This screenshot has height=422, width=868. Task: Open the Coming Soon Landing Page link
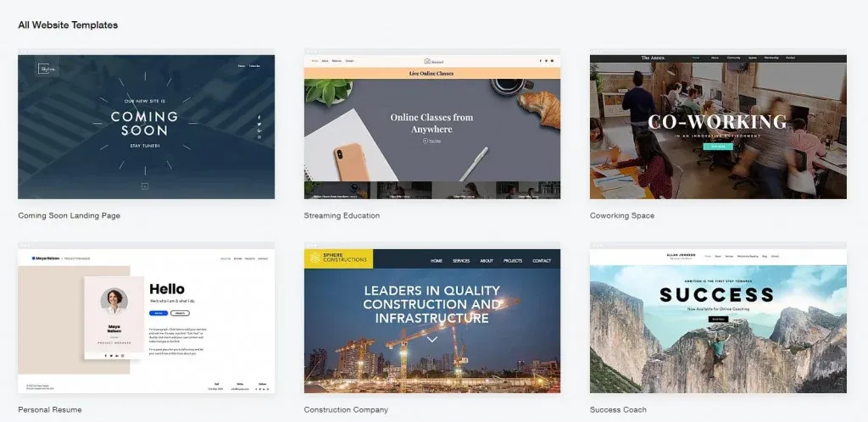(x=70, y=216)
